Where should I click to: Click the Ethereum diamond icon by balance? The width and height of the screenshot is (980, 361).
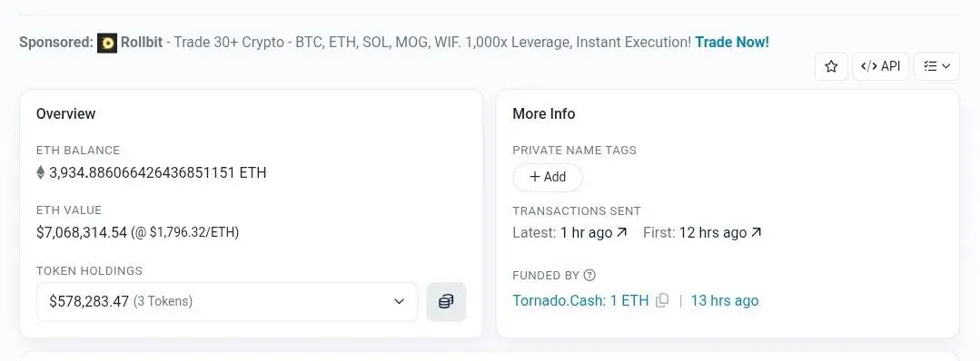click(41, 172)
